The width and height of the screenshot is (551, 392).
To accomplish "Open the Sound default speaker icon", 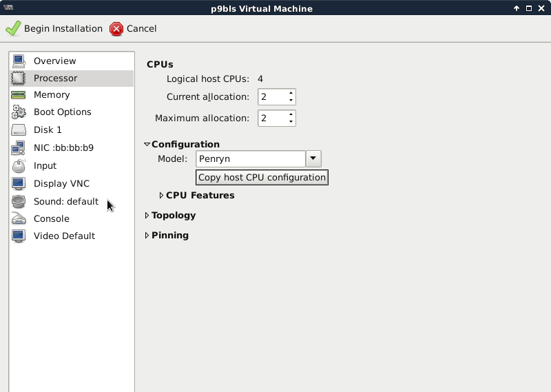I will pos(19,202).
